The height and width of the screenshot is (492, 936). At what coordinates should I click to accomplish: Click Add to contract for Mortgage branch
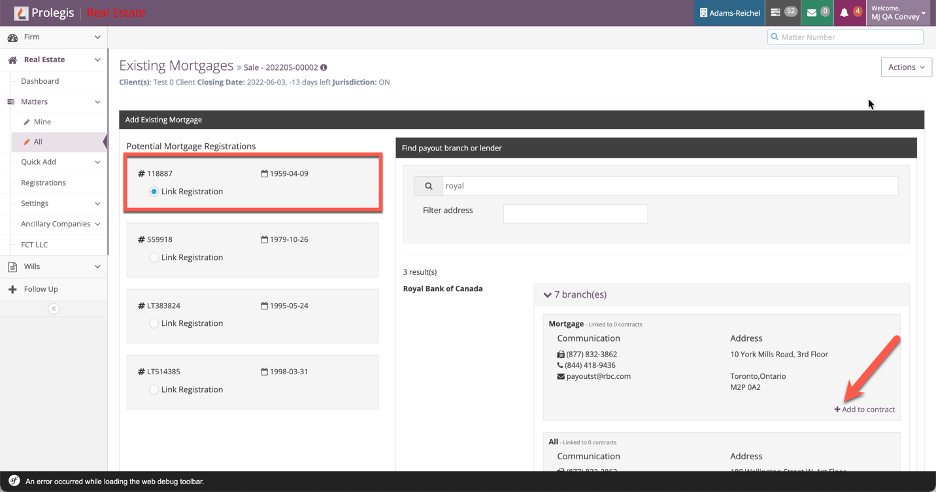[x=864, y=409]
